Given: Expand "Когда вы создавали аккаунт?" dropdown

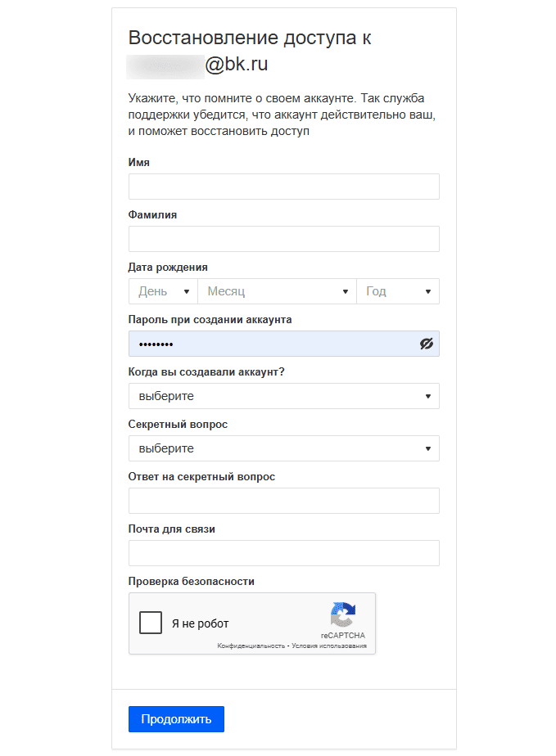Looking at the screenshot, I should (283, 396).
